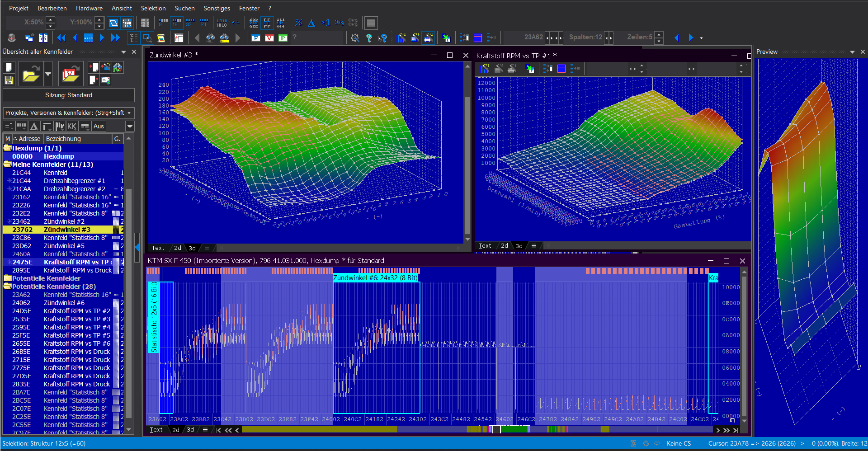Image resolution: width=868 pixels, height=451 pixels.
Task: Switch Zündwinkel #3 window to 'Text' tab
Action: 158,248
